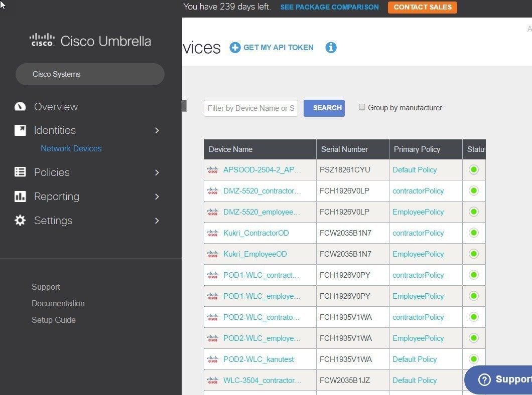Open the Setup Guide link
Viewport: 532px width, 395px height.
click(x=54, y=320)
